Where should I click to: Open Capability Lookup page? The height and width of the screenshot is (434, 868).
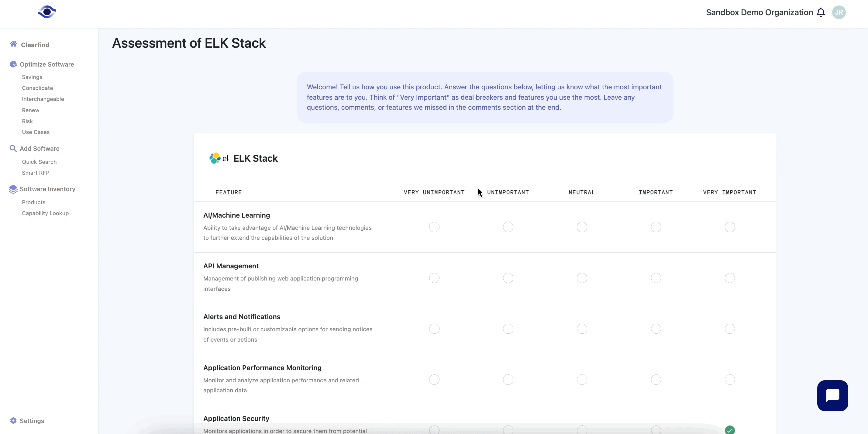tap(45, 213)
